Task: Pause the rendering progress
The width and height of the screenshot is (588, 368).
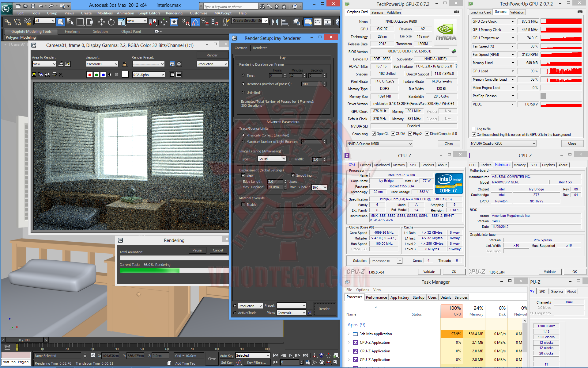Action: click(197, 250)
